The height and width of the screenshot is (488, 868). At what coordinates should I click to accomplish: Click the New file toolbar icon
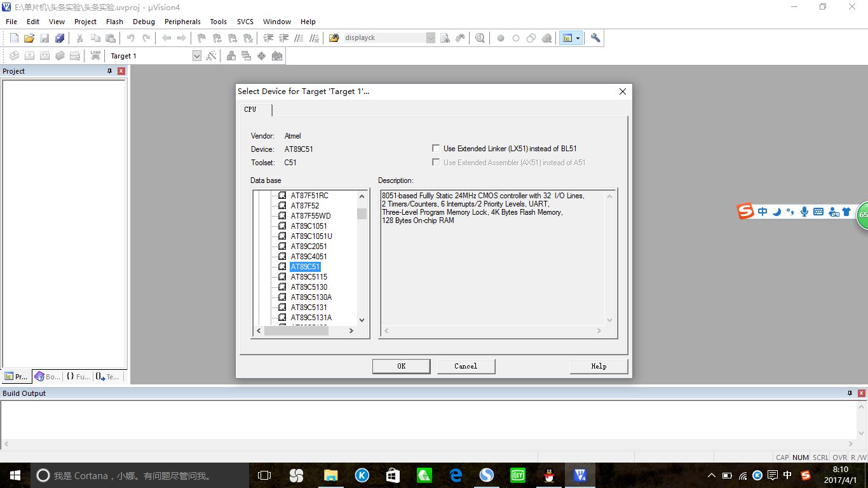click(x=14, y=38)
